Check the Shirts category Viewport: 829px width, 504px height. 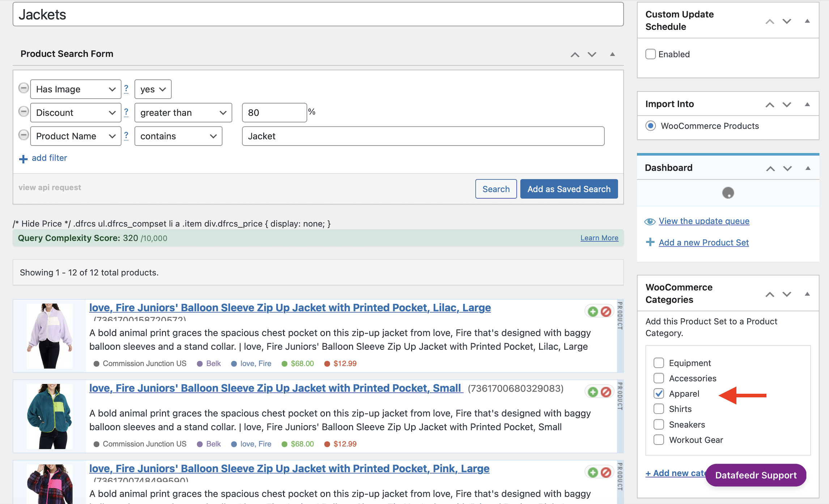(659, 409)
